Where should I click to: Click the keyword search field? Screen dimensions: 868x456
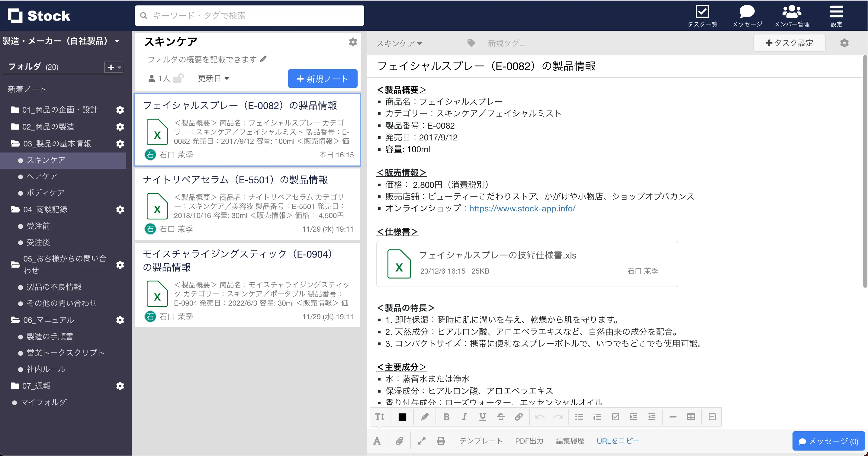(x=249, y=15)
